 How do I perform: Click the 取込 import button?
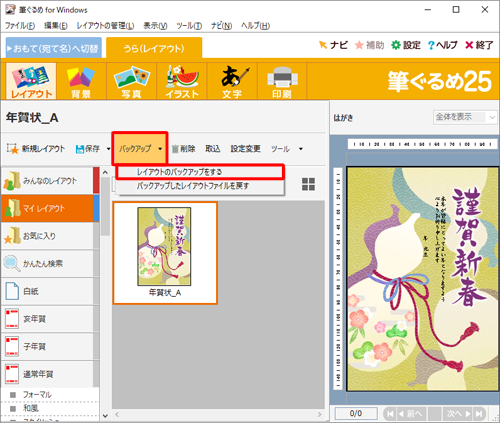(x=213, y=149)
